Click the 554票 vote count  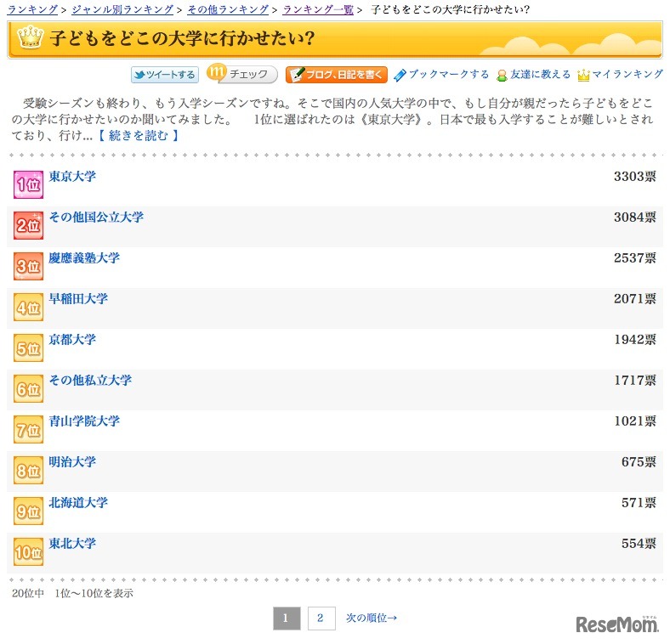(639, 543)
